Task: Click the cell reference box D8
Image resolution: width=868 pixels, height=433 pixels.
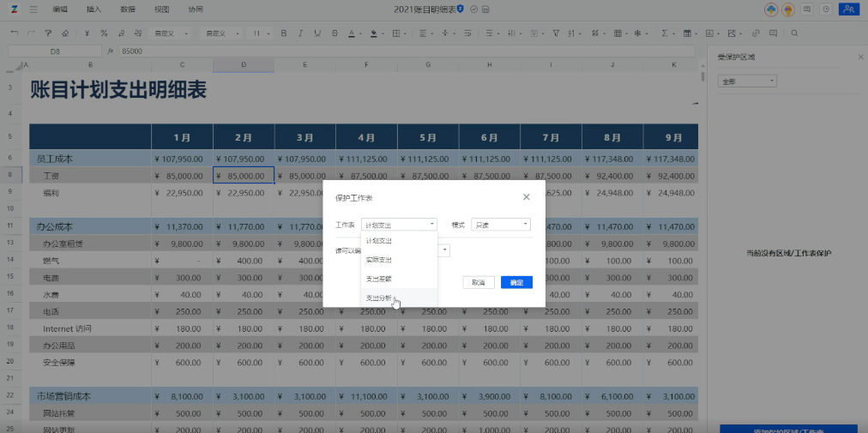Action: coord(55,51)
